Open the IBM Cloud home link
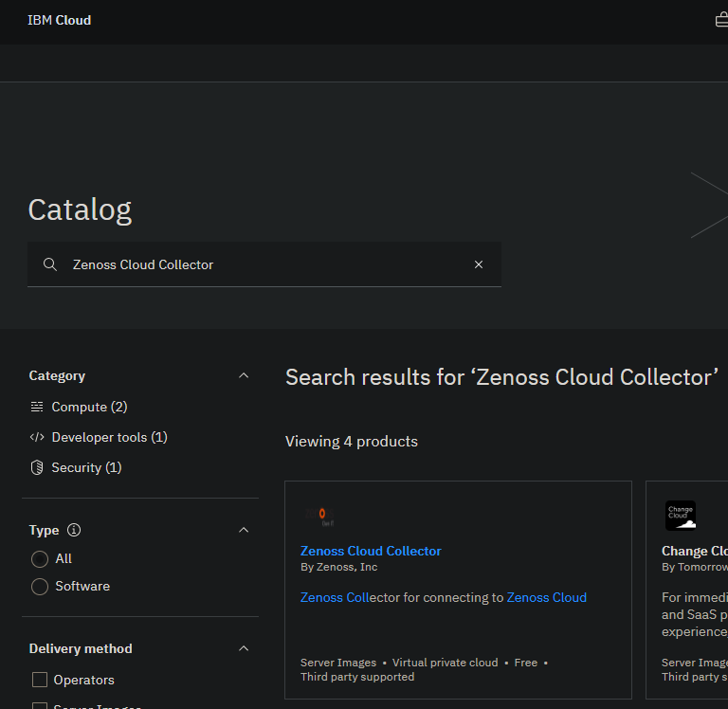The image size is (728, 709). (59, 21)
